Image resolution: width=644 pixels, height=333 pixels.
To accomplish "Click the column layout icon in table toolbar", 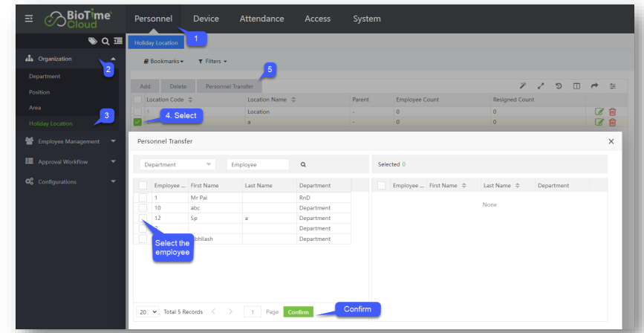I will point(576,86).
